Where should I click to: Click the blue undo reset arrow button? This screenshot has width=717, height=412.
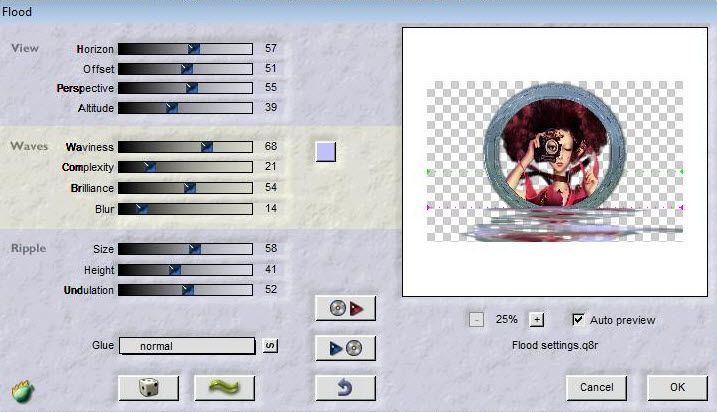click(x=345, y=388)
